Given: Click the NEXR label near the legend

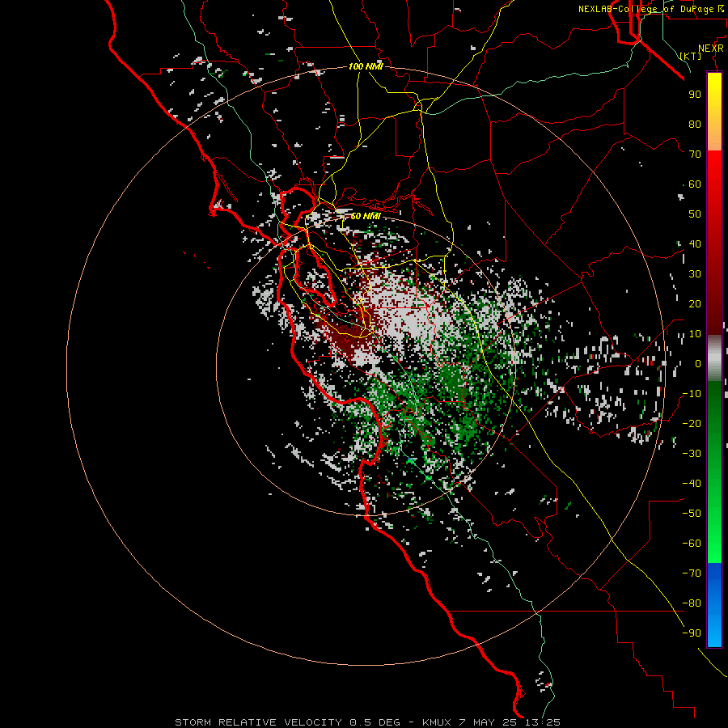Looking at the screenshot, I should (x=711, y=49).
